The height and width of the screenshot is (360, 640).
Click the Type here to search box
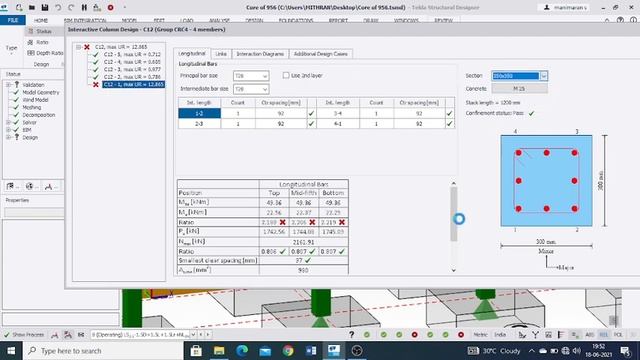(x=103, y=351)
